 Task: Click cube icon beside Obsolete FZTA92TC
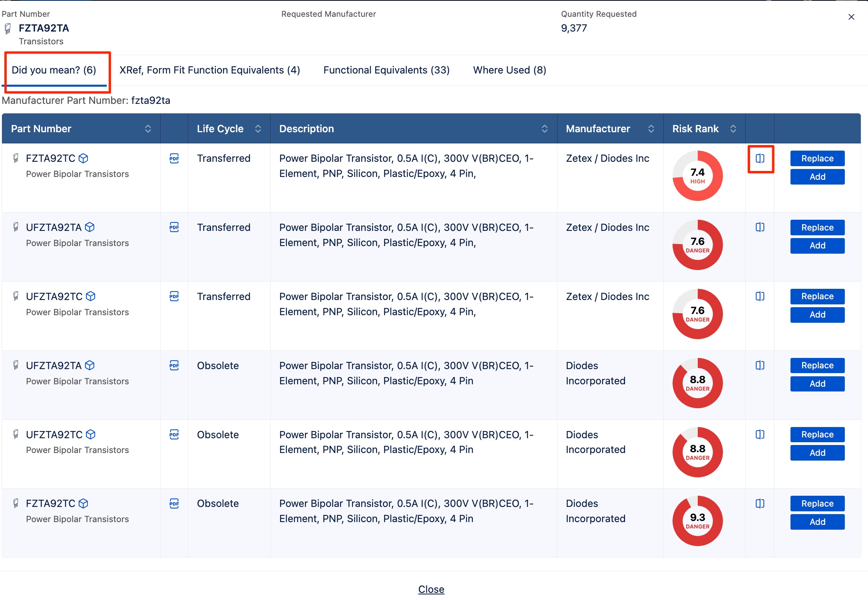point(83,503)
